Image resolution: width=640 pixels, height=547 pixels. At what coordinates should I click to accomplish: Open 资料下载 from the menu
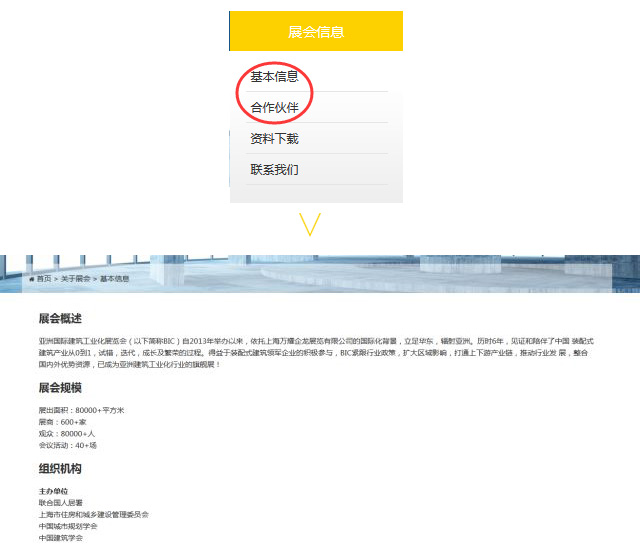tap(274, 138)
